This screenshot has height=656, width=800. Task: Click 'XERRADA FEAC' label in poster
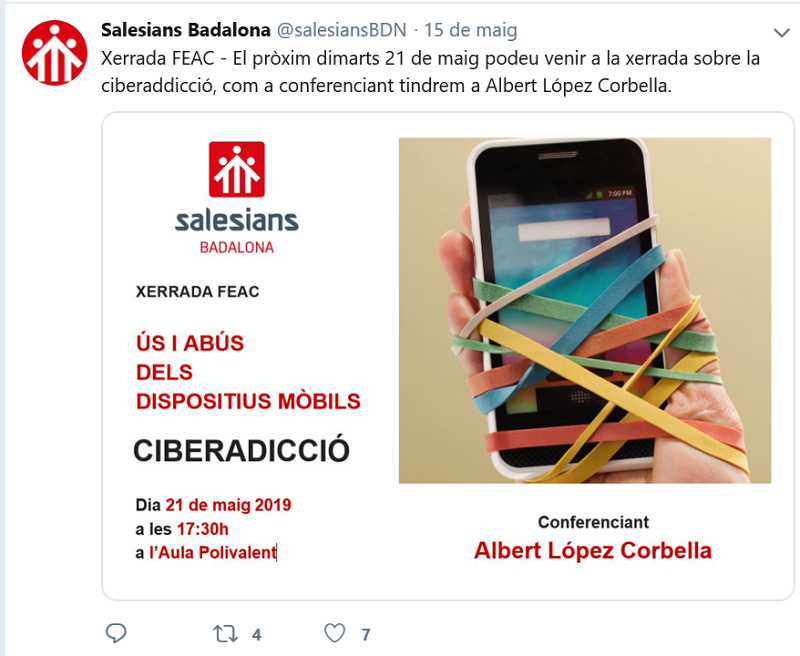point(197,292)
